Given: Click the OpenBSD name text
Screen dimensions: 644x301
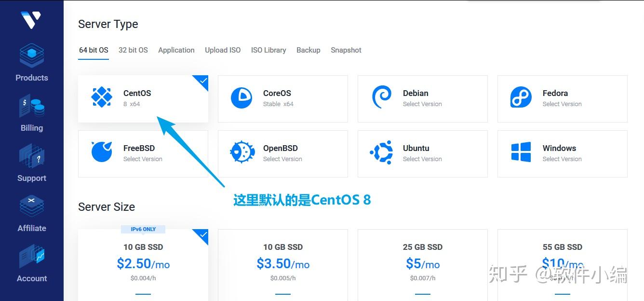Looking at the screenshot, I should [x=281, y=148].
